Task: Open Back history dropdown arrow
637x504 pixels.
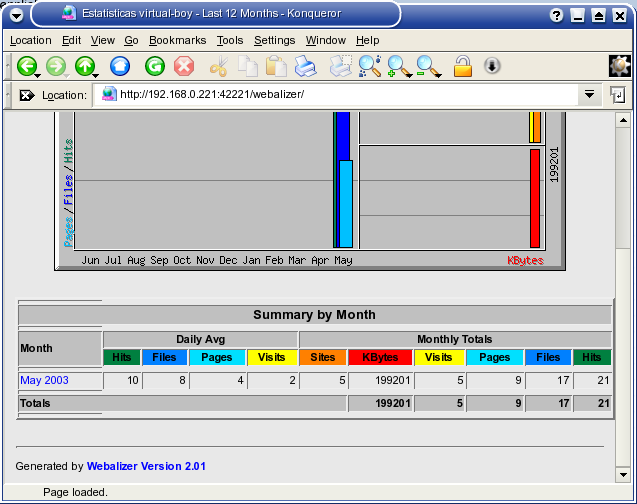Action: tap(37, 76)
